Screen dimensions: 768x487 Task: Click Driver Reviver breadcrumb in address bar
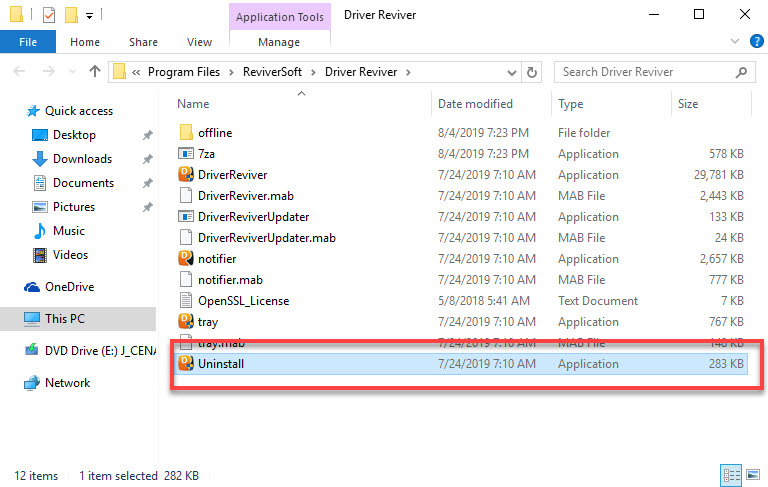(361, 72)
